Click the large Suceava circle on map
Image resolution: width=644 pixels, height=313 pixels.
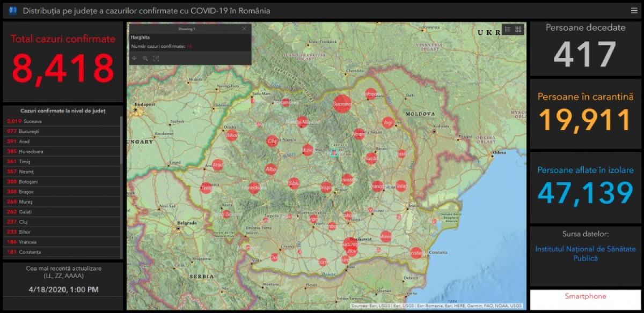[x=342, y=102]
